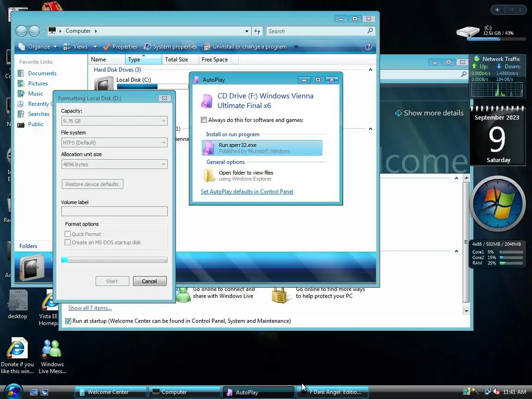Click Properties in the toolbar
This screenshot has width=532, height=399.
(120, 47)
